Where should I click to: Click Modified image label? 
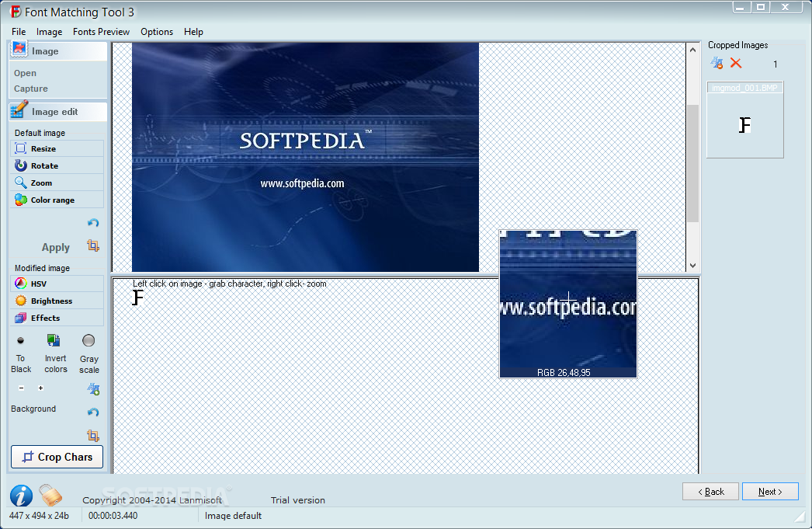(42, 268)
